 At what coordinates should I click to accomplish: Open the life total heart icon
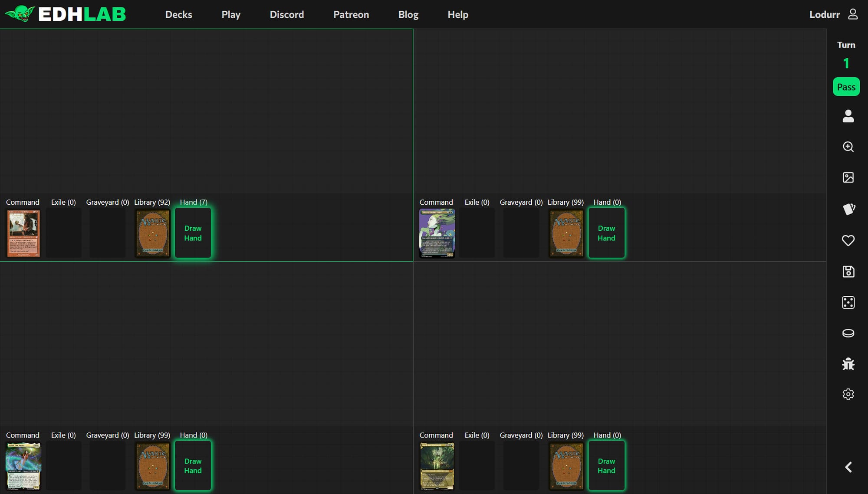848,240
